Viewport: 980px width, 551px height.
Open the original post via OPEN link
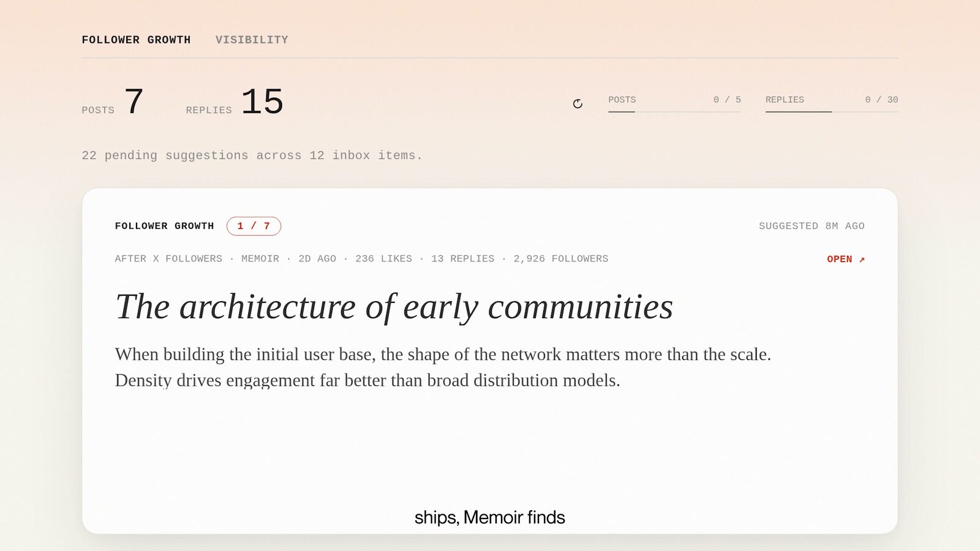click(846, 259)
